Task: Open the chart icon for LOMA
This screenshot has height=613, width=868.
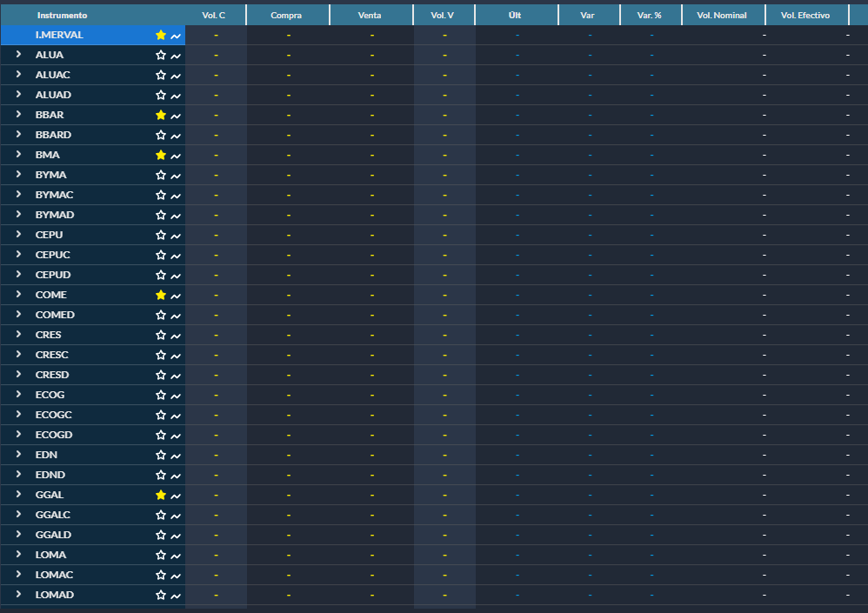Action: tap(176, 556)
